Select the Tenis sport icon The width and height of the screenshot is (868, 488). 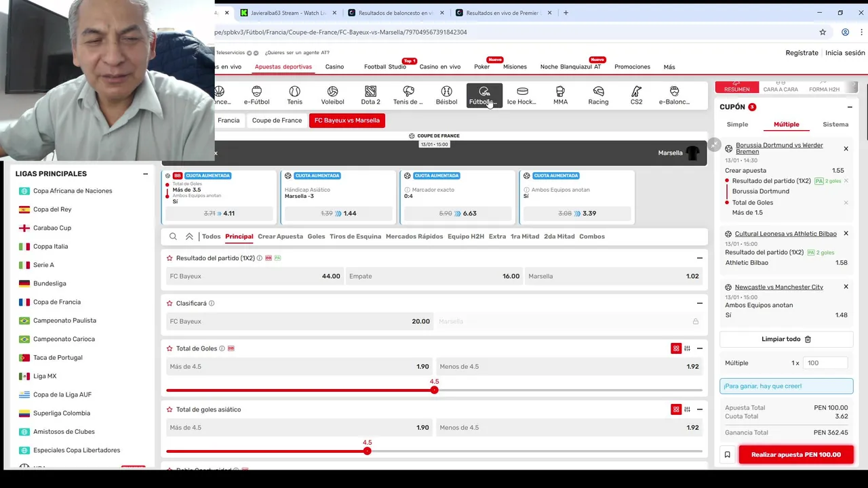pos(294,96)
